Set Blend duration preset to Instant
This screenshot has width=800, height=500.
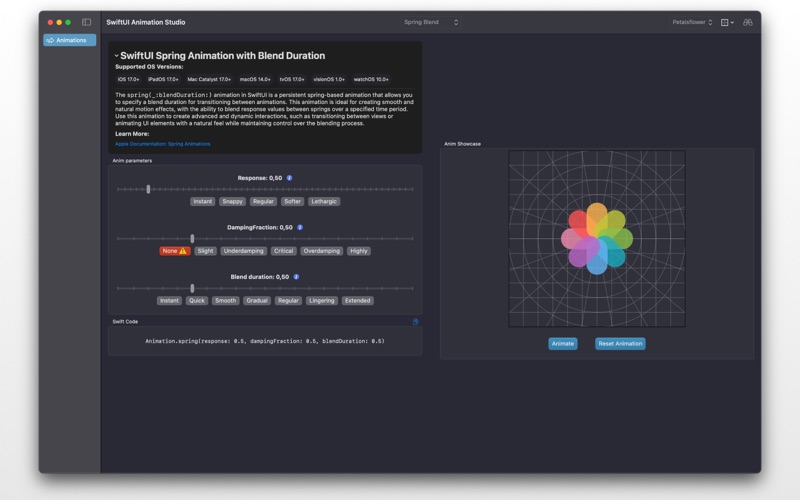point(169,301)
